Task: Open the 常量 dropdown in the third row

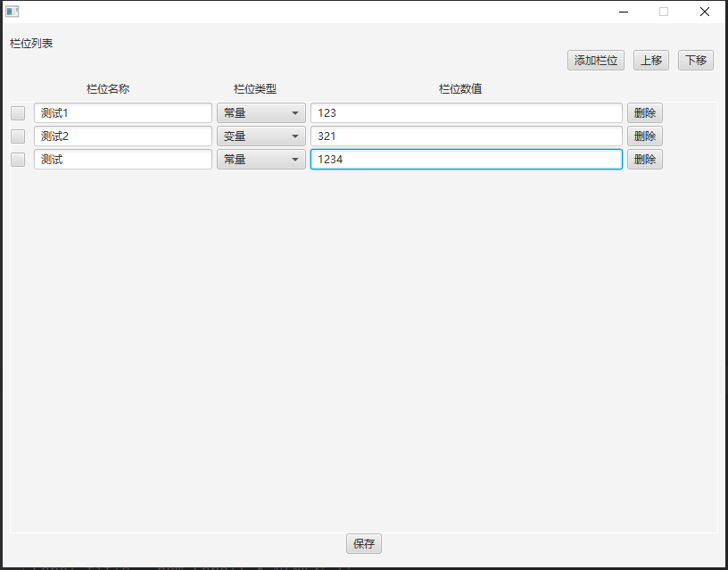Action: tap(261, 160)
